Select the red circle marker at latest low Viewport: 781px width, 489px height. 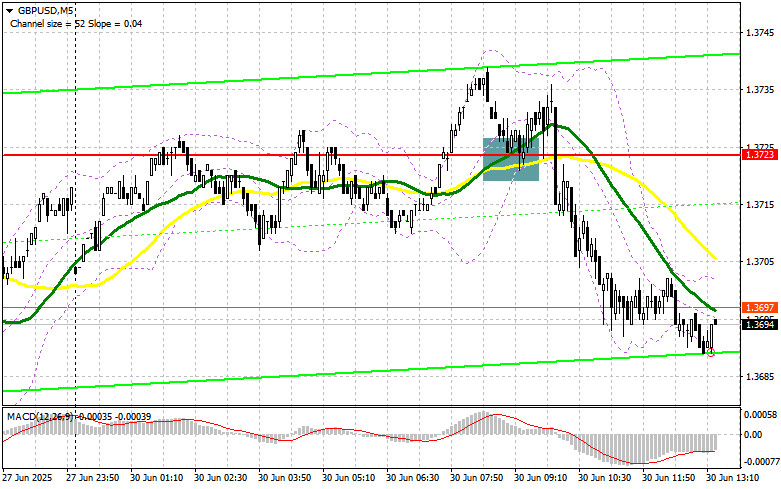coord(711,353)
